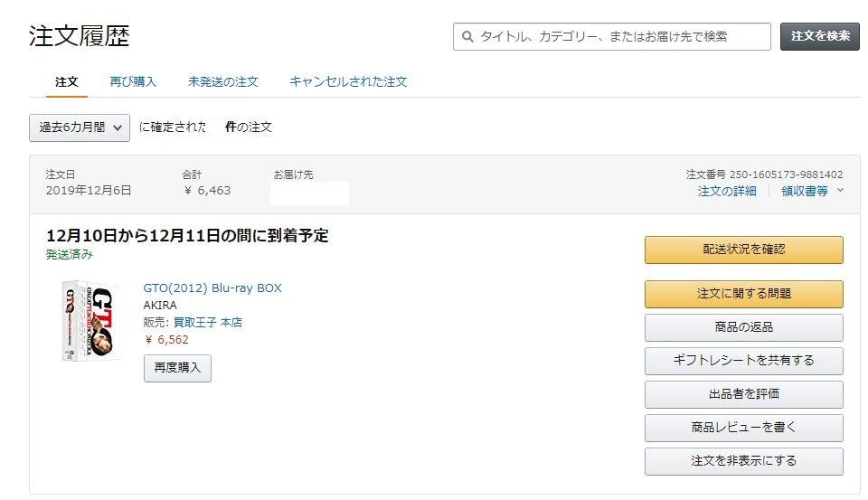Click the 商品の返品 button

tap(743, 327)
